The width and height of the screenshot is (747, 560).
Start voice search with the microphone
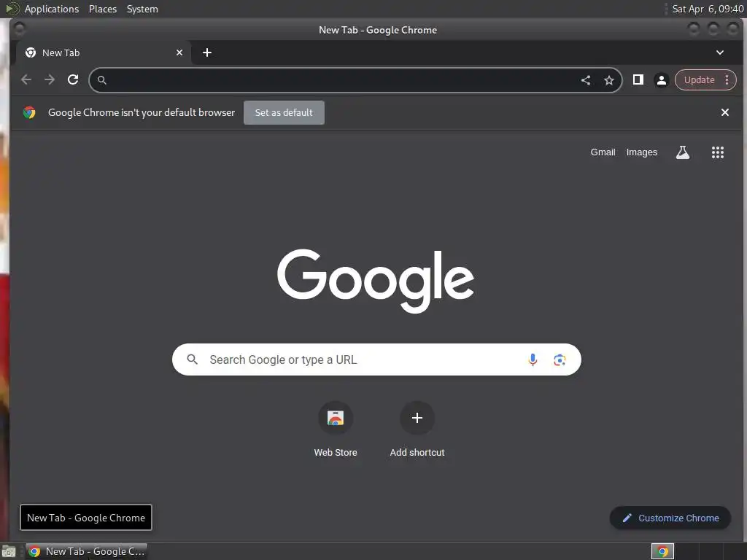pyautogui.click(x=533, y=359)
